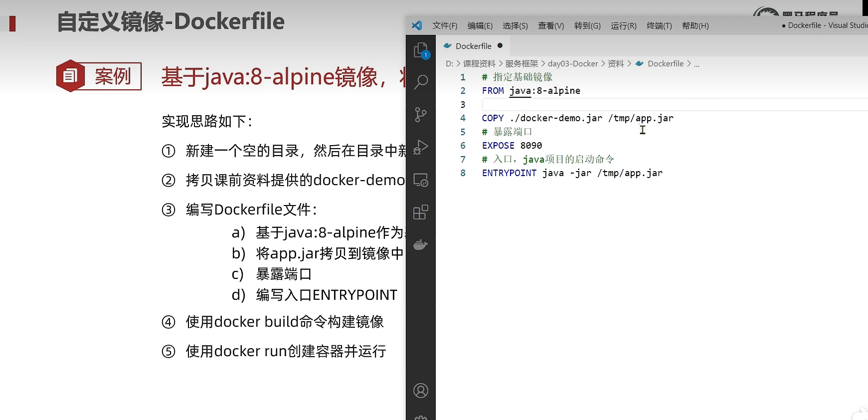Open the Docker extension panel

tap(421, 244)
